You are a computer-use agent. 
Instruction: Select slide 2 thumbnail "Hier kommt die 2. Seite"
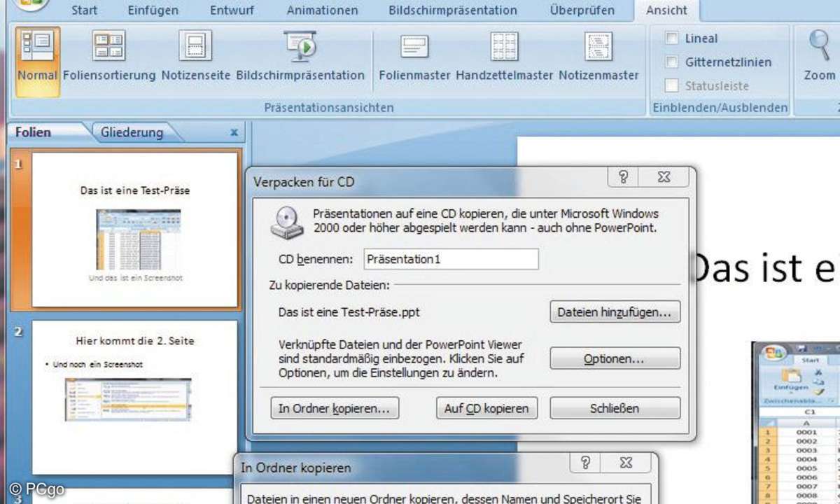coord(135,396)
